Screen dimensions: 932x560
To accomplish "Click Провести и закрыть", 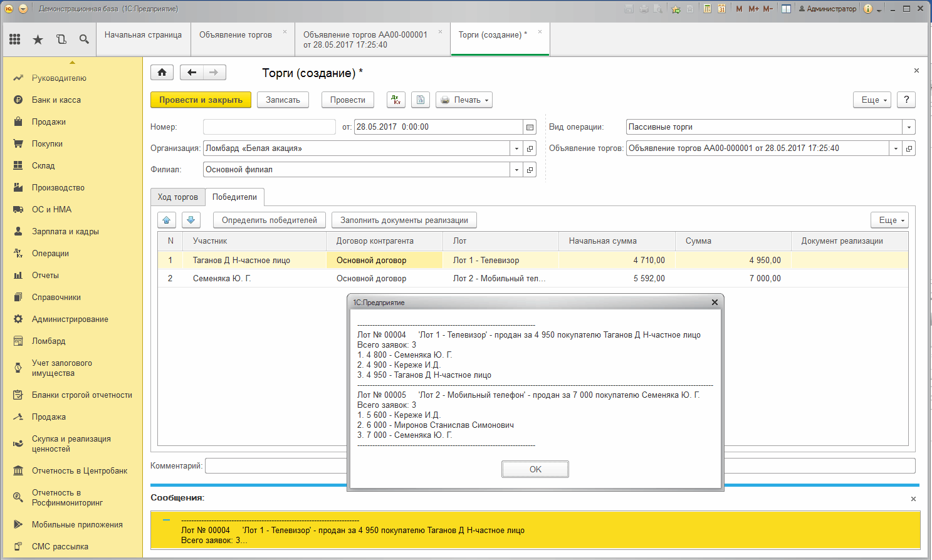I will pos(201,100).
